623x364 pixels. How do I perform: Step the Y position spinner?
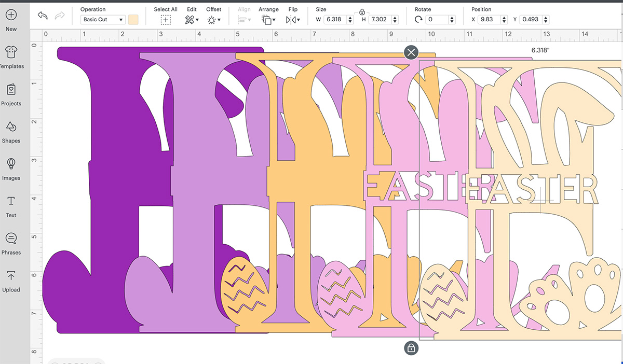pyautogui.click(x=546, y=20)
